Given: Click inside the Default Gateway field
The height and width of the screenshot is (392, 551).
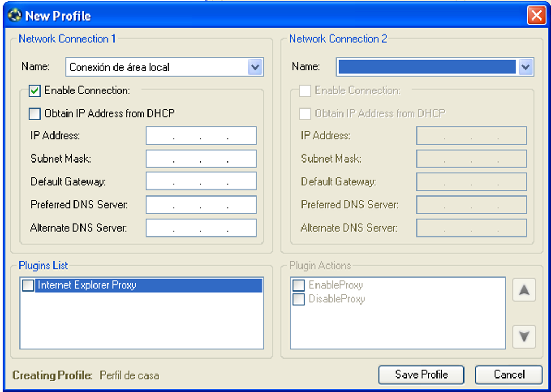Looking at the screenshot, I should tap(200, 181).
